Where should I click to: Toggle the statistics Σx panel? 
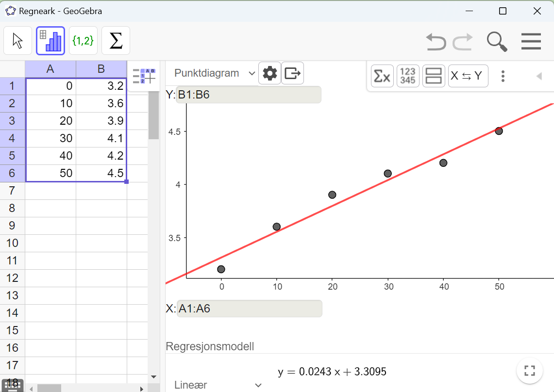[x=382, y=76]
